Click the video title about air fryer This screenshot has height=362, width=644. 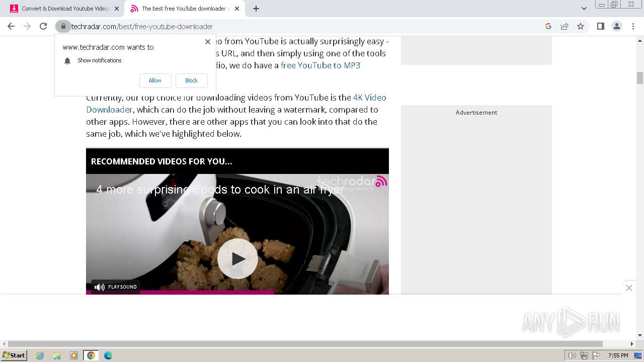(220, 190)
